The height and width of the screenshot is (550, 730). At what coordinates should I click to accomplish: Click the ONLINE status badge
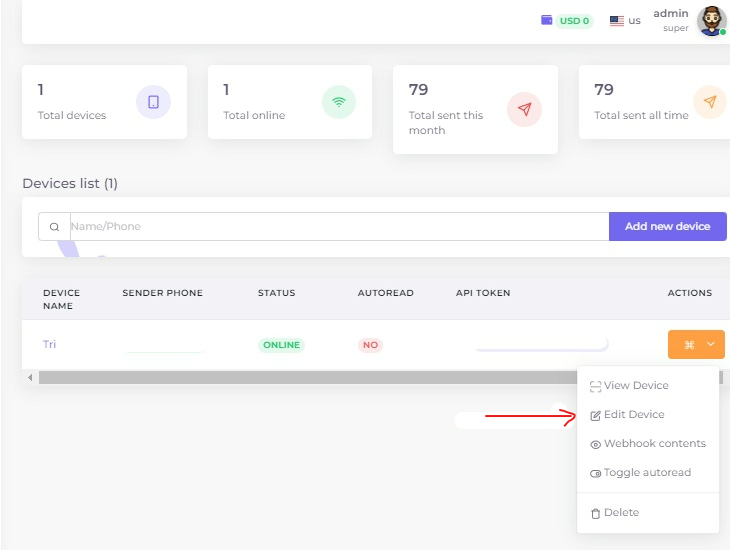point(281,345)
